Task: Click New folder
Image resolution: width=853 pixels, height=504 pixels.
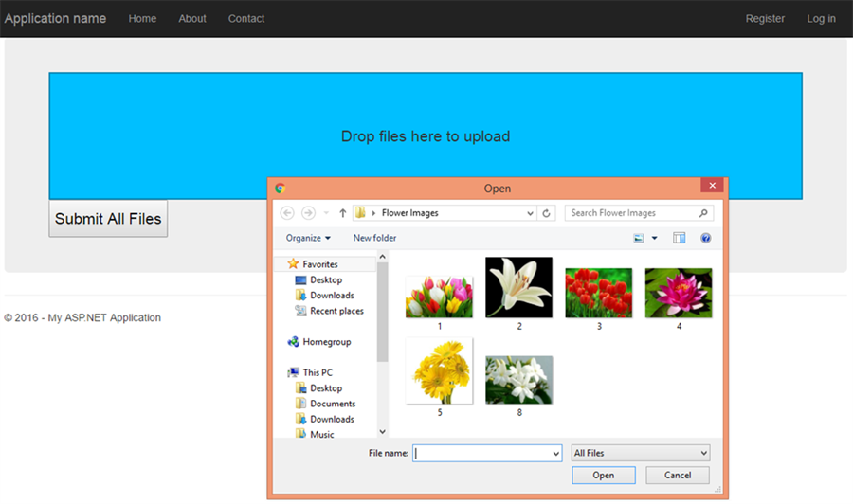Action: pos(374,238)
